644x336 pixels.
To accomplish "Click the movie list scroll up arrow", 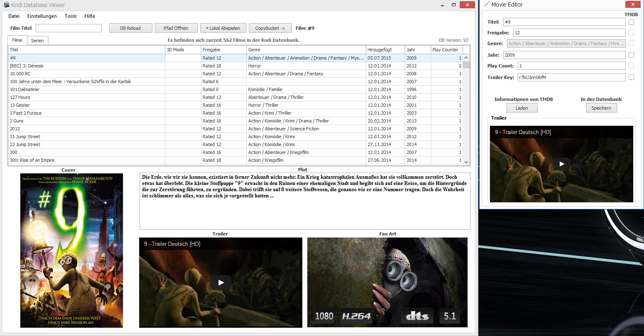I will (466, 58).
